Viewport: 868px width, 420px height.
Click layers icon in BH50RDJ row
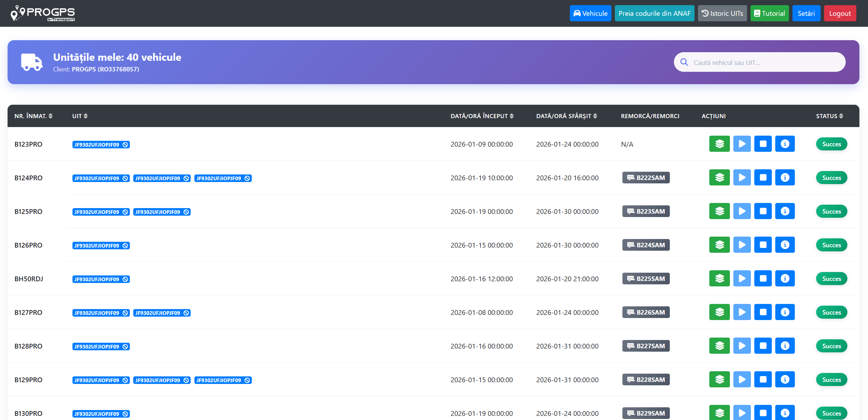coord(719,279)
